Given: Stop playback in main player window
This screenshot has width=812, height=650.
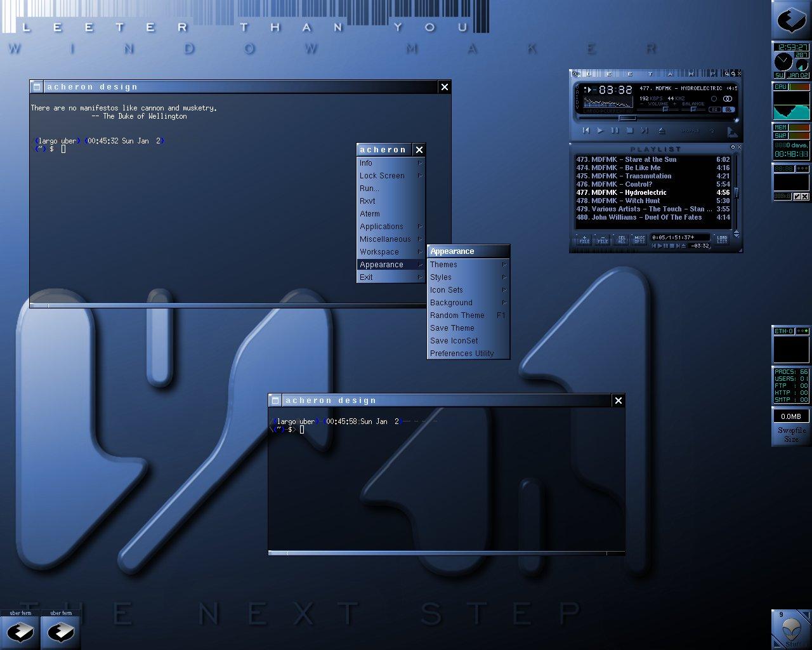Looking at the screenshot, I should click(x=629, y=130).
